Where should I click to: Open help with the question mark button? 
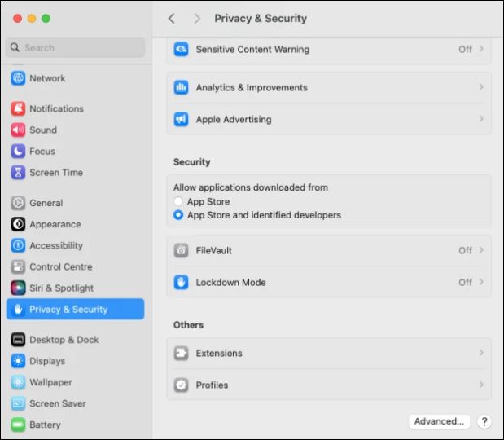click(484, 422)
